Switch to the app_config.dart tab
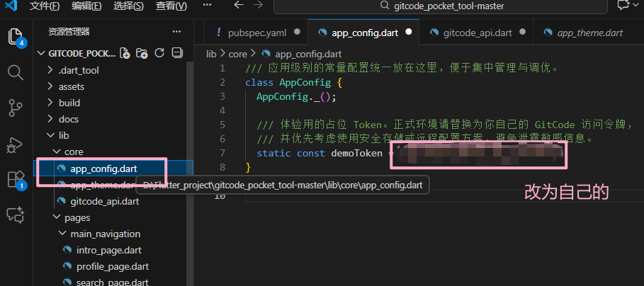Viewport: 644px width, 286px height. (x=363, y=33)
